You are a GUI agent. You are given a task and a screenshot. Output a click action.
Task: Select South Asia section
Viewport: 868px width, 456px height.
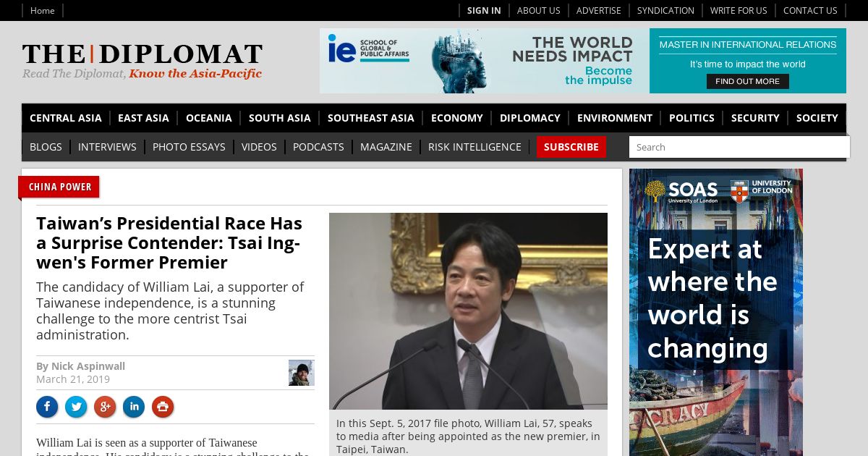point(280,118)
